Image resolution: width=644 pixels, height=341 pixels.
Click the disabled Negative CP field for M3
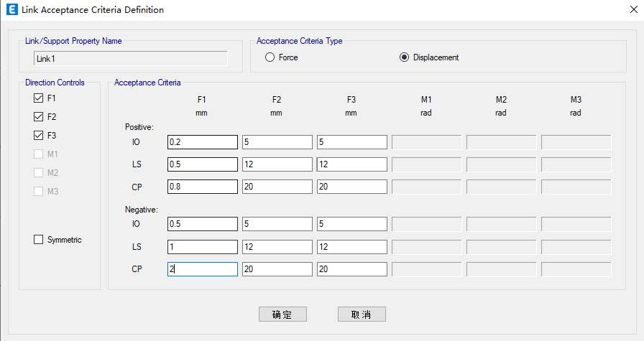coord(576,269)
